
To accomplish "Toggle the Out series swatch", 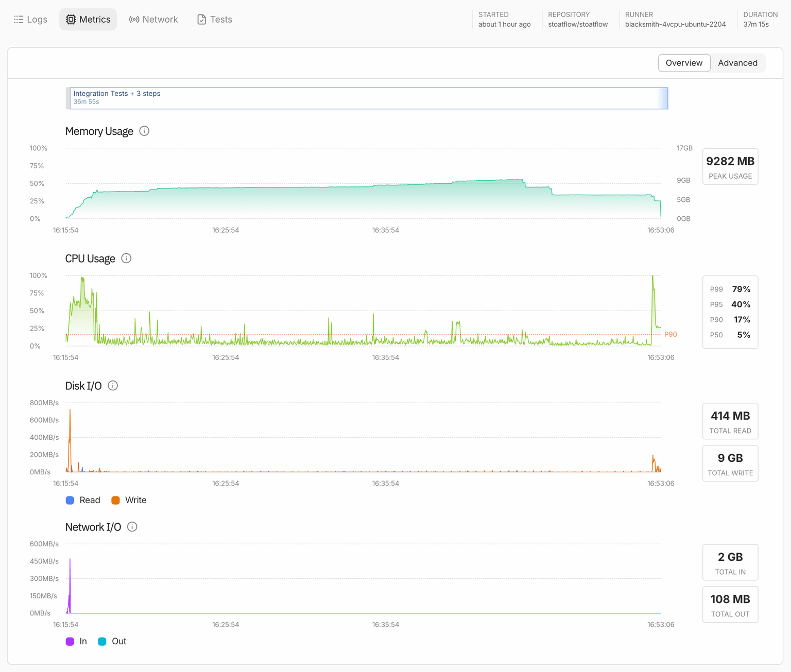I will coord(102,641).
